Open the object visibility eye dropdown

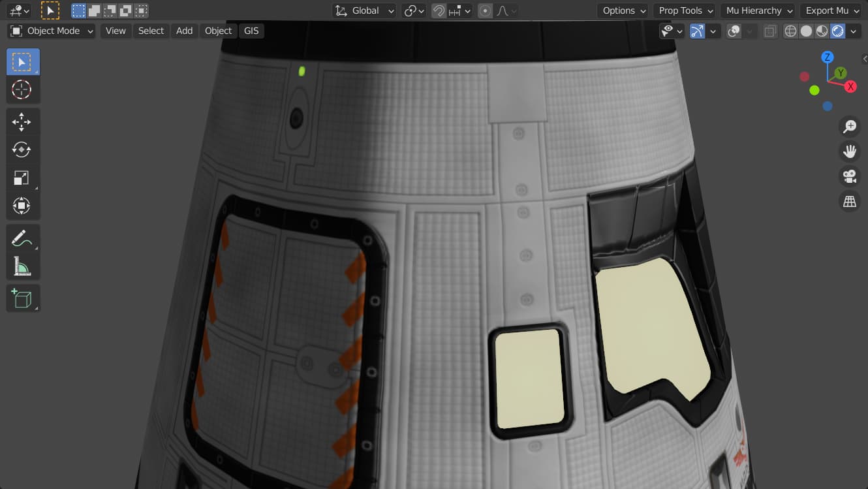pos(671,31)
